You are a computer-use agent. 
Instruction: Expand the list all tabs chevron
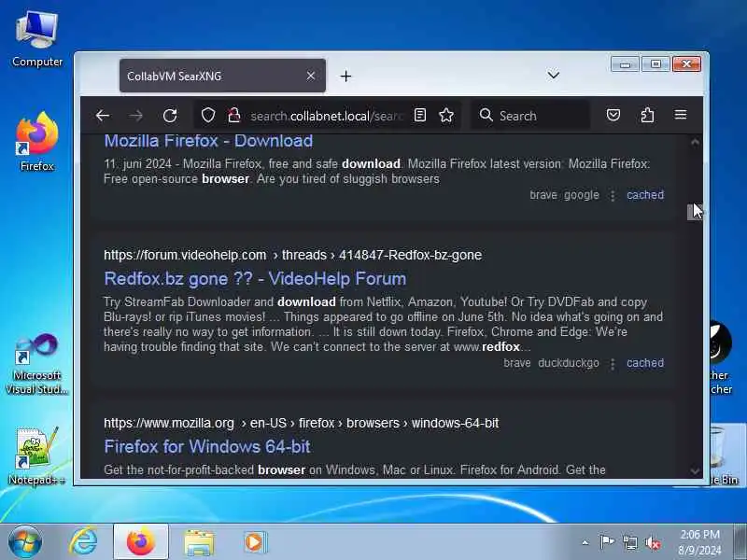click(553, 76)
